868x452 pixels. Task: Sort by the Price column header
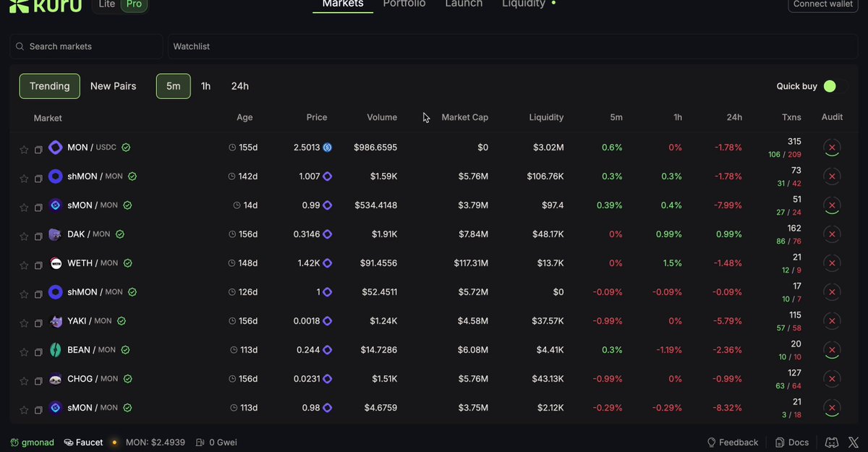tap(317, 117)
